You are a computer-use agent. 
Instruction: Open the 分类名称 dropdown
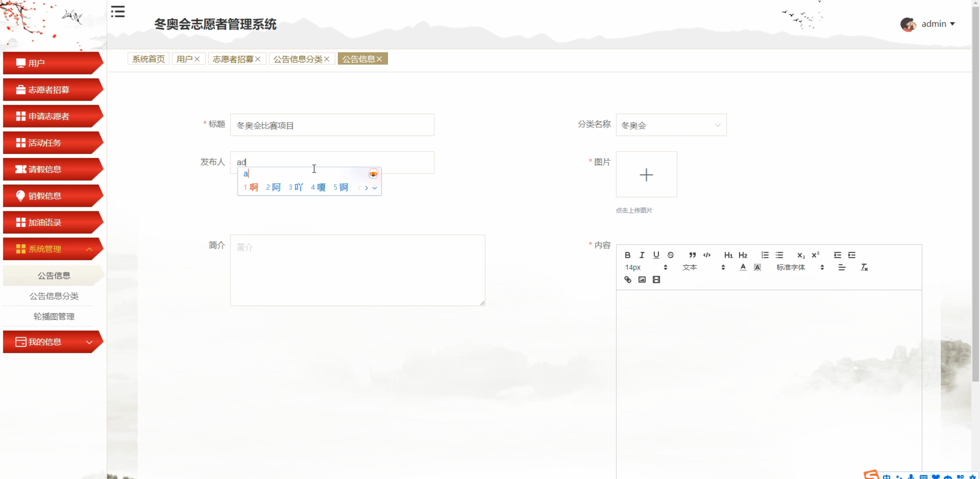tap(671, 125)
